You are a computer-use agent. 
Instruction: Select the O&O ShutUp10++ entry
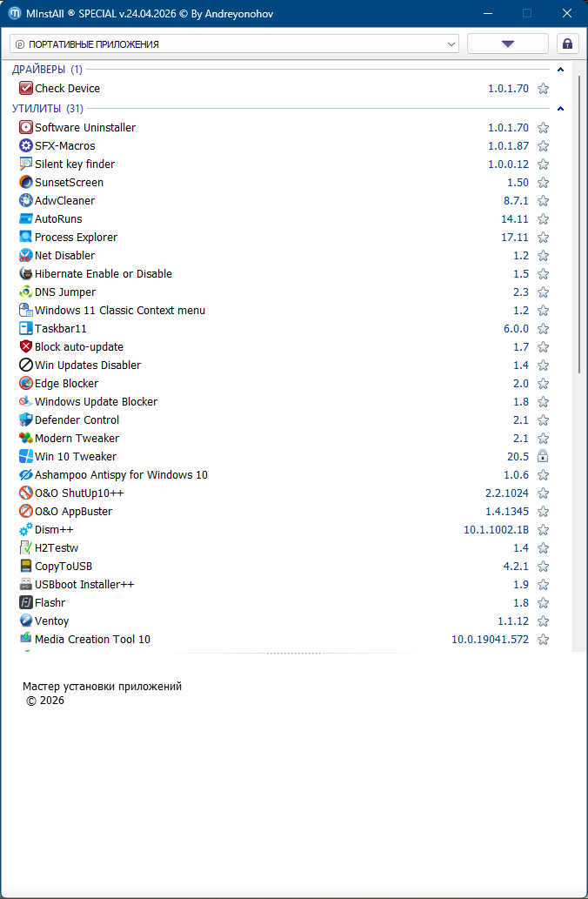[x=79, y=493]
